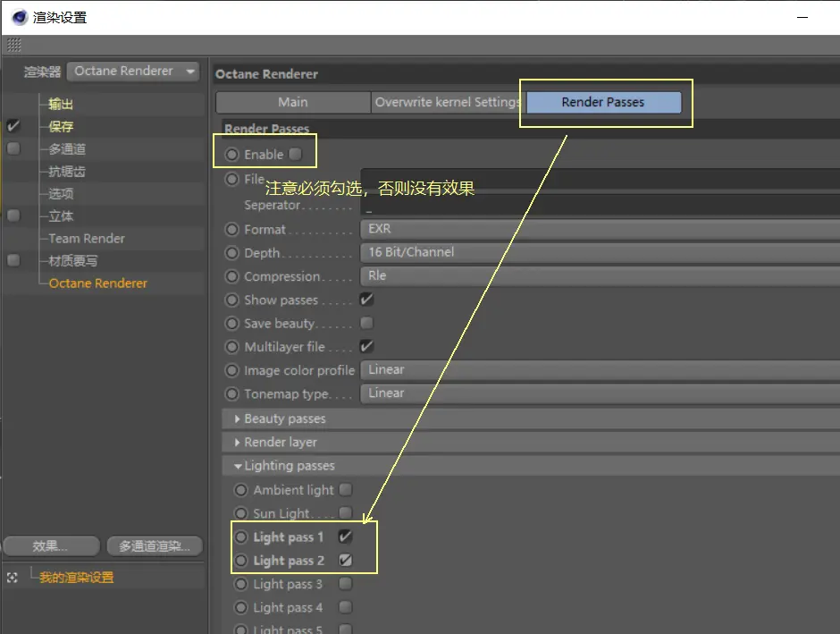Enable the Sun Light pass checkbox
The image size is (840, 634).
pyautogui.click(x=346, y=513)
